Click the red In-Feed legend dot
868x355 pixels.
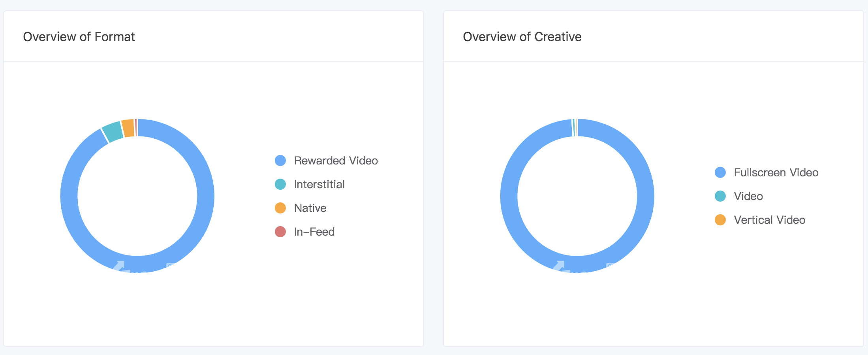[x=280, y=232]
